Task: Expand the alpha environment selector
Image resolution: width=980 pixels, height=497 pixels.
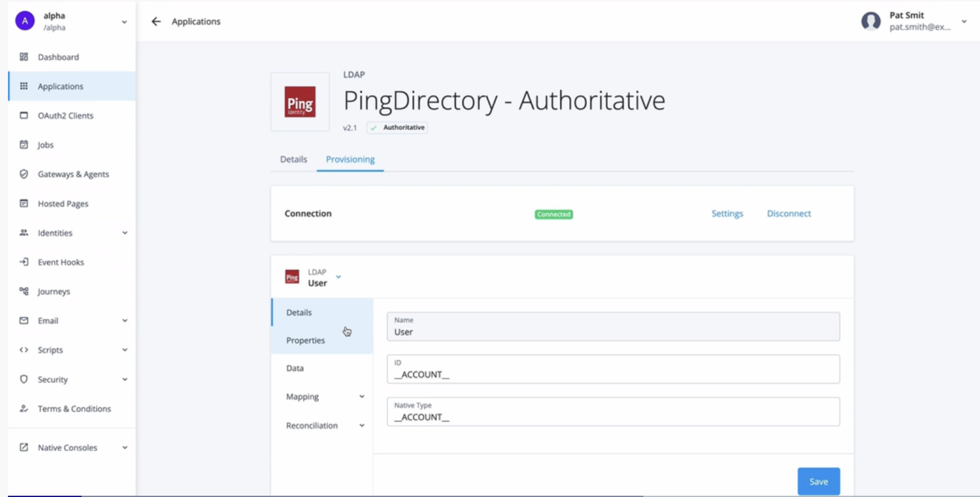Action: click(x=124, y=22)
